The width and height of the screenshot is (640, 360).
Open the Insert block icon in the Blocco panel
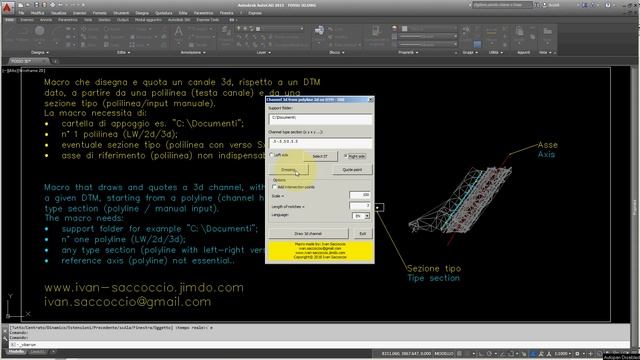(319, 30)
